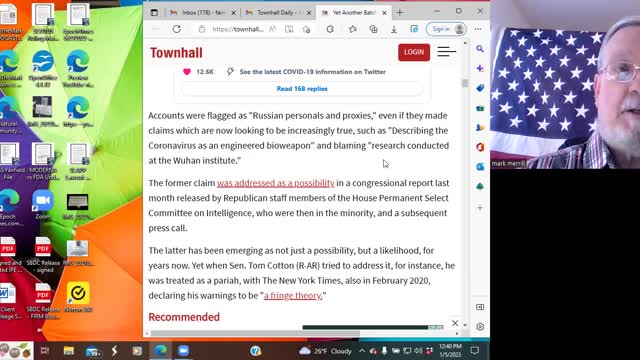This screenshot has height=360, width=640.
Task: Click the scroll-right arrow at page bottom
Action: (x=457, y=333)
